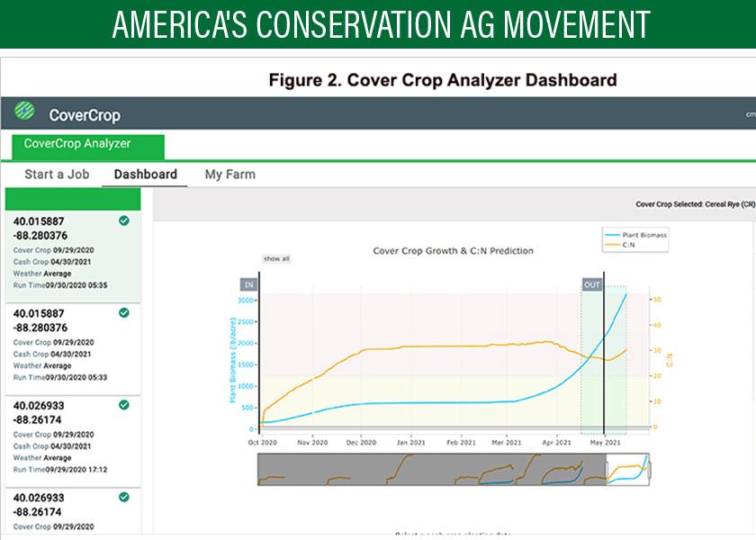Click the range slider right handle
This screenshot has height=540, width=756.
pyautogui.click(x=650, y=469)
